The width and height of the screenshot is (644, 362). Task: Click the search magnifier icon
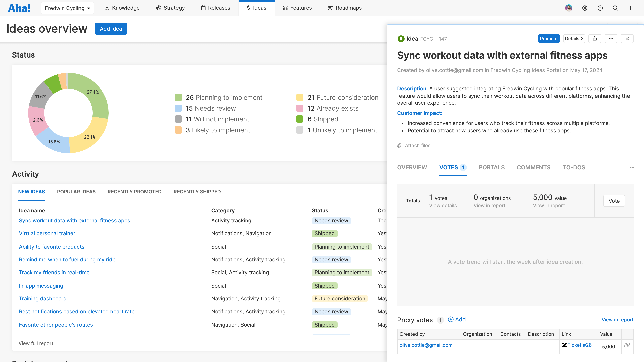[615, 8]
